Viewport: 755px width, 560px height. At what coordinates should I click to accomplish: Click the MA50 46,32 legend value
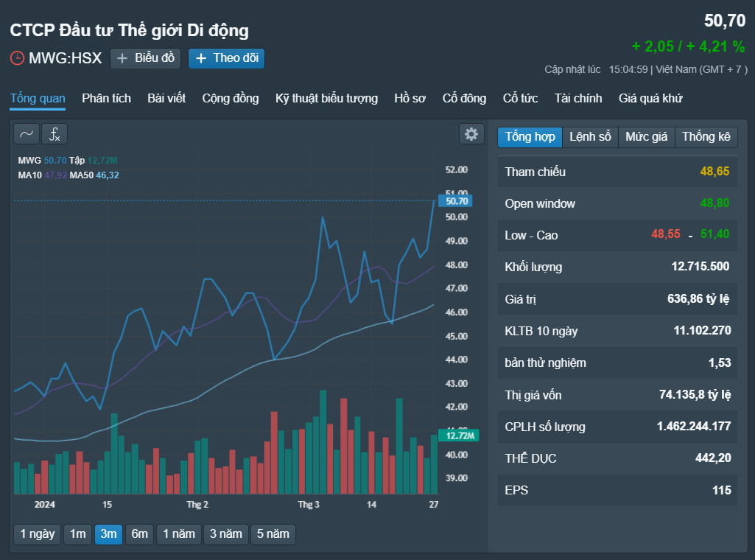[x=108, y=175]
